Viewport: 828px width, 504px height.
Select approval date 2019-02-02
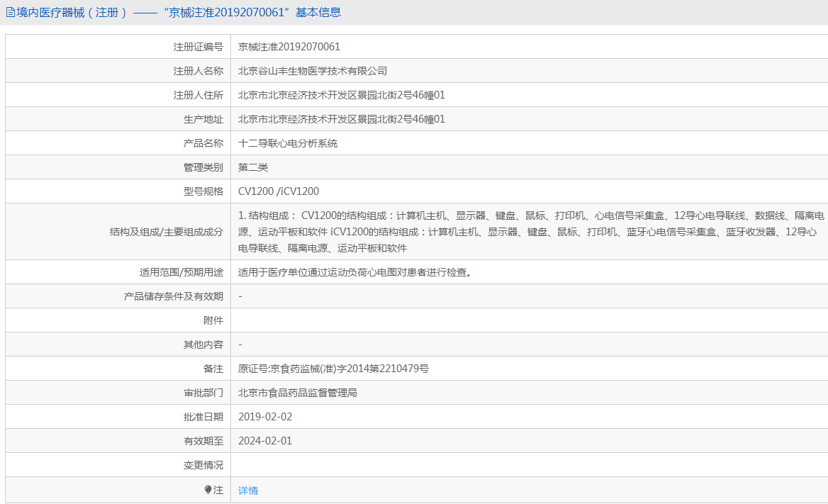pyautogui.click(x=265, y=416)
